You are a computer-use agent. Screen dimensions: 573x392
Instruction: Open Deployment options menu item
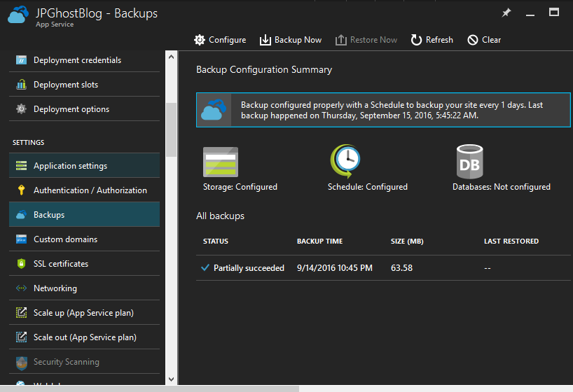pos(85,109)
